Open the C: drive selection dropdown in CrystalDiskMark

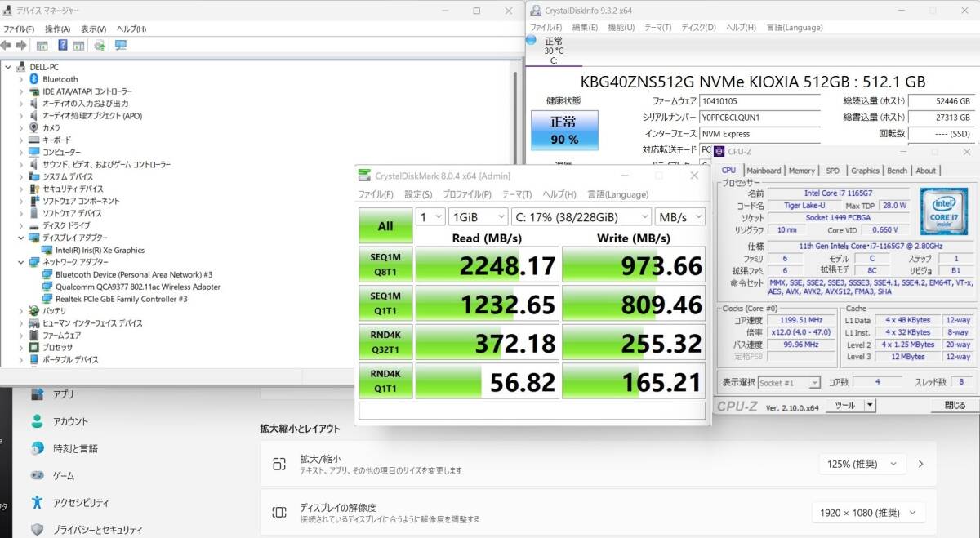582,216
